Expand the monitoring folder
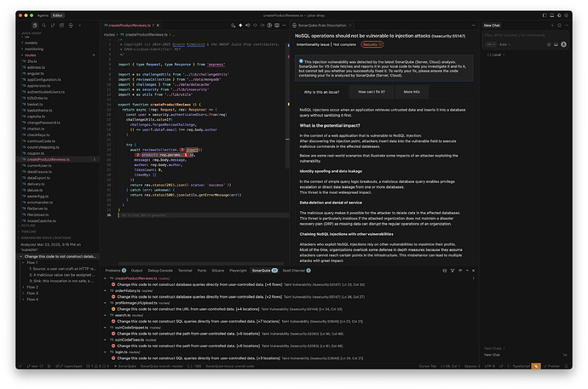Viewport: 588px width, 389px height. (x=56, y=49)
